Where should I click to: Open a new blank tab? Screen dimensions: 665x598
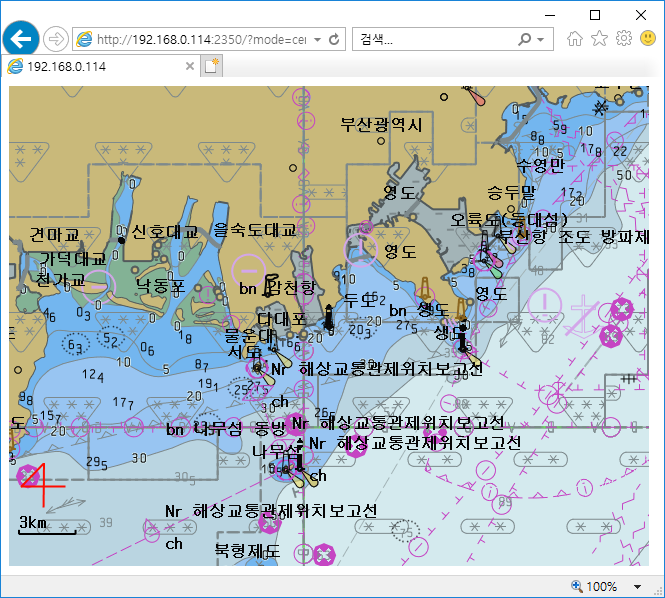[211, 66]
